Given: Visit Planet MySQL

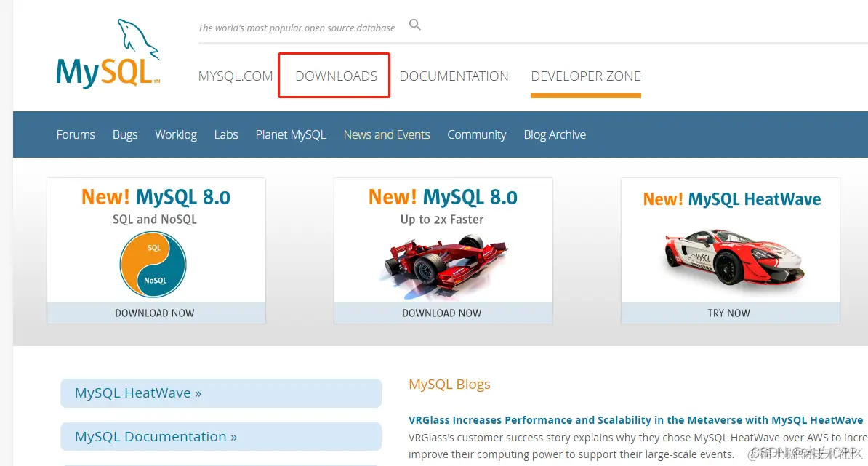Looking at the screenshot, I should pyautogui.click(x=291, y=134).
